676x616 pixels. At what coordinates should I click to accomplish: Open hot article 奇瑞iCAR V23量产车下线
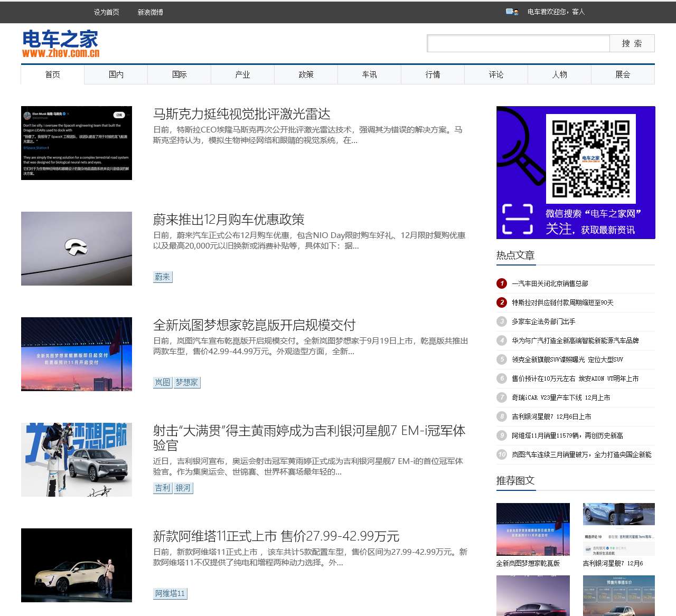click(561, 397)
